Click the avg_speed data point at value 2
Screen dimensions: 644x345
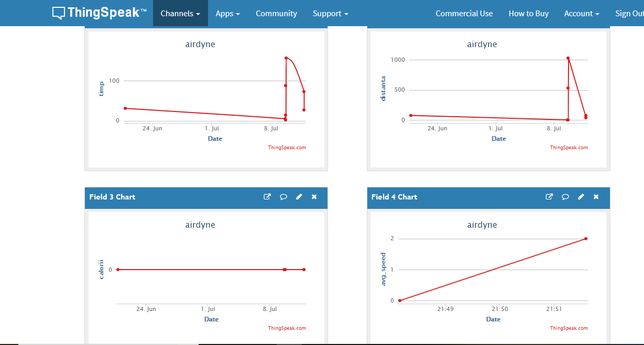586,239
